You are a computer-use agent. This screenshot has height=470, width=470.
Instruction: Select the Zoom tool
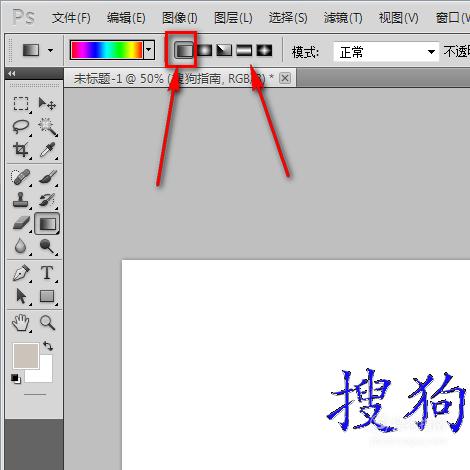pyautogui.click(x=47, y=323)
